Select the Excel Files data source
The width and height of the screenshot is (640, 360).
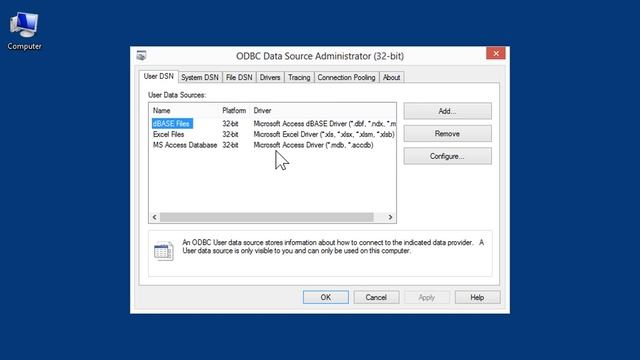click(169, 134)
